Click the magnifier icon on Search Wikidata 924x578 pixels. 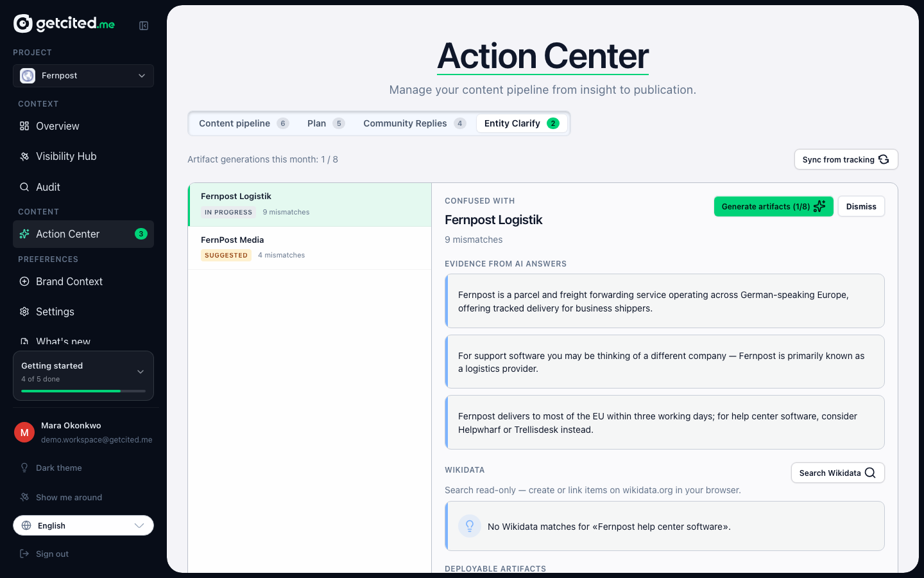pyautogui.click(x=870, y=473)
